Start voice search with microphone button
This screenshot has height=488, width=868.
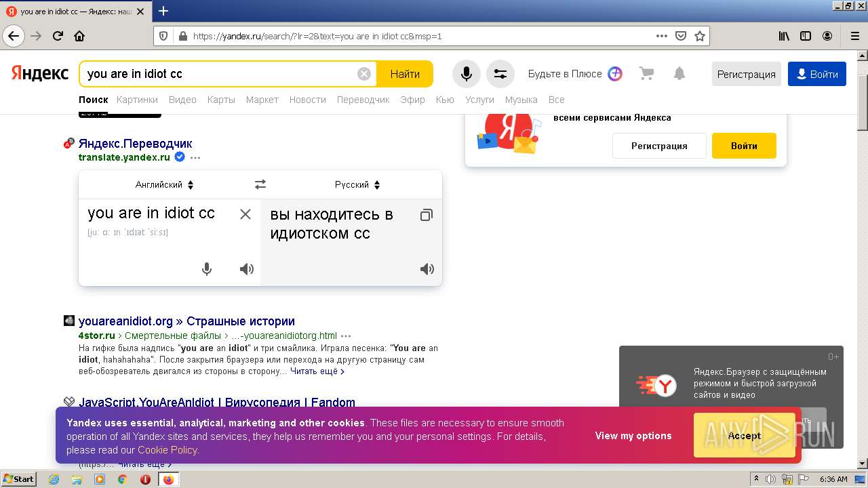[x=467, y=74]
